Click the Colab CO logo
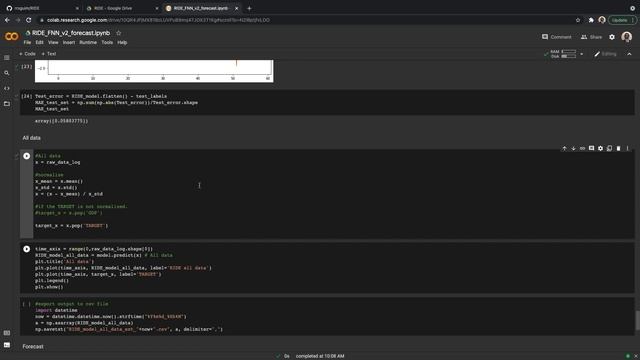 pyautogui.click(x=11, y=37)
